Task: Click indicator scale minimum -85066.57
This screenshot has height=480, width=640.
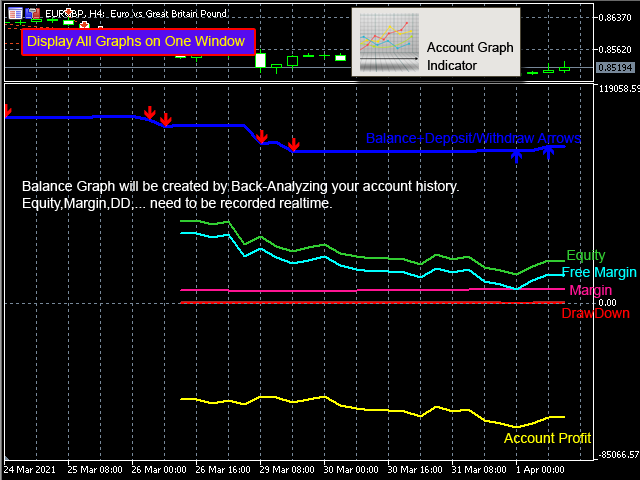Action: [619, 454]
